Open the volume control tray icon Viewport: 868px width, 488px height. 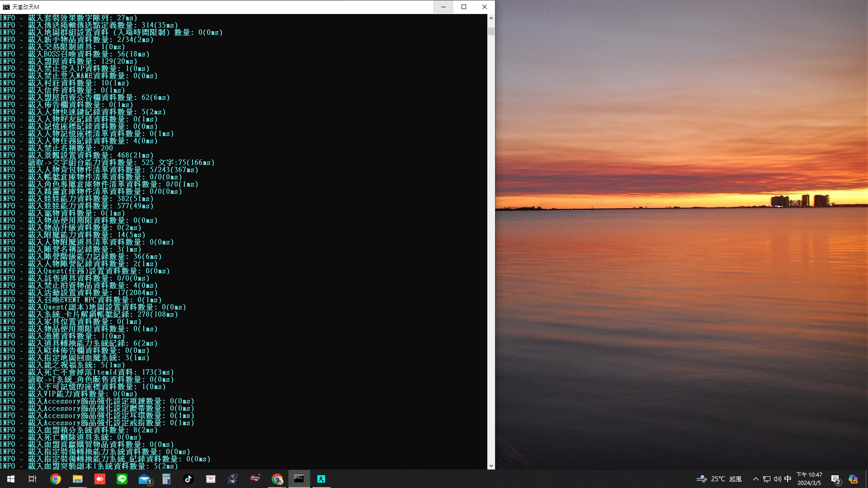point(777,479)
